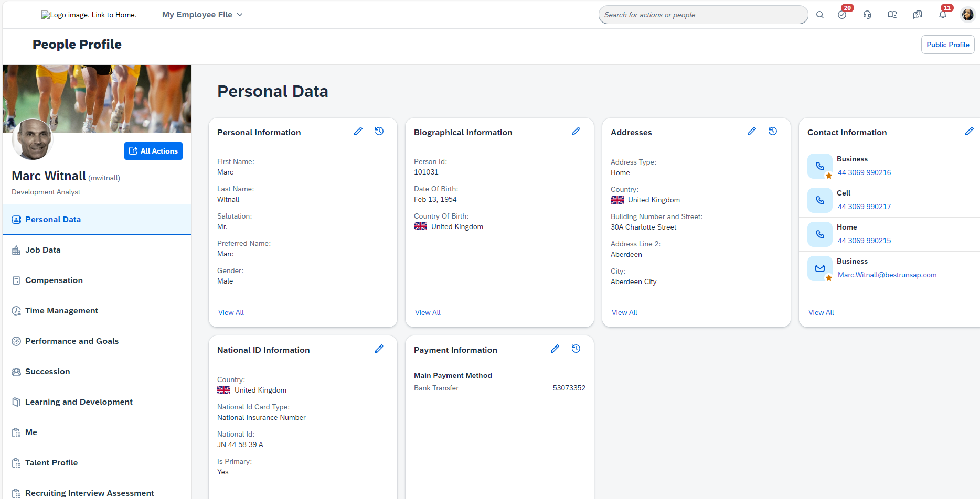This screenshot has height=499, width=980.
Task: Edit Contact Information with the pencil icon
Action: (970, 132)
